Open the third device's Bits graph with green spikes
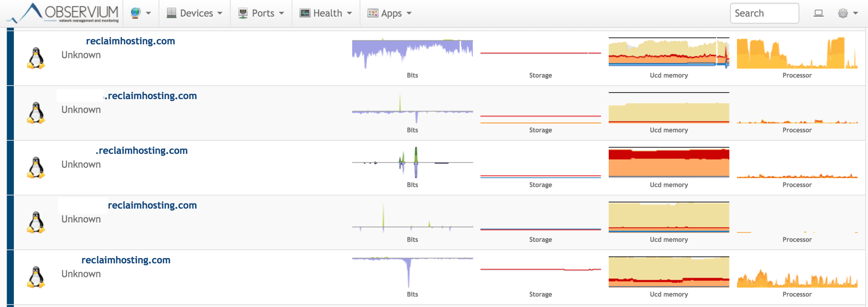 [x=413, y=163]
